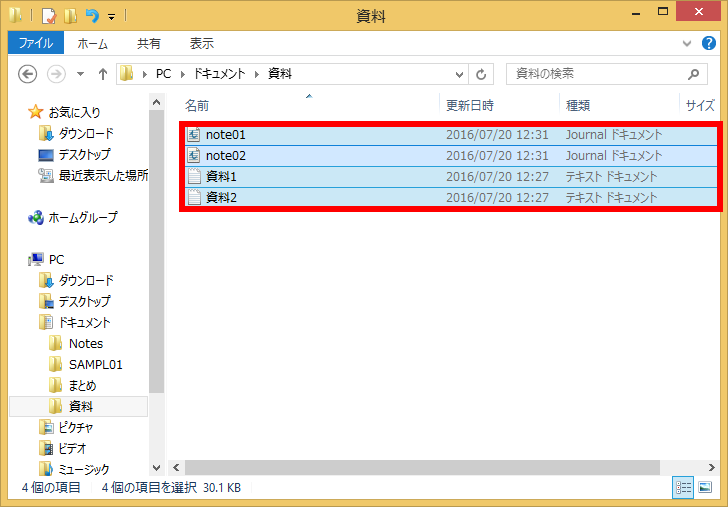Switch to the 表示 ribbon tab

[202, 43]
